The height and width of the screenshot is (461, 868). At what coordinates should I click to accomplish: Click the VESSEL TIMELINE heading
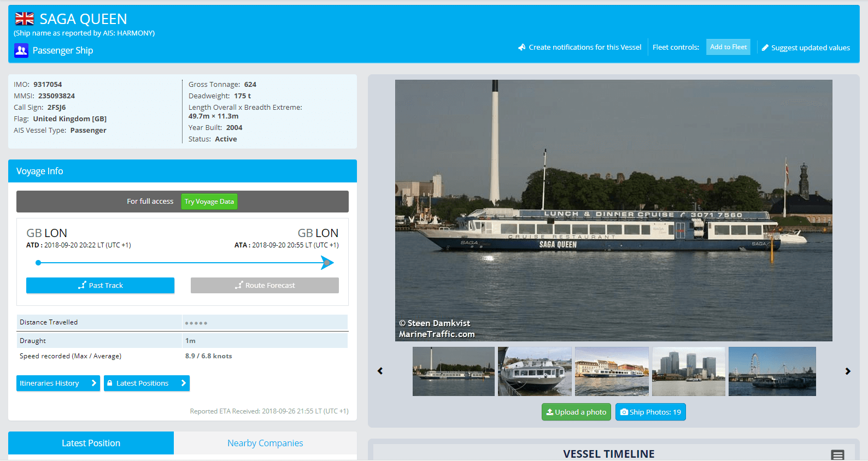click(x=609, y=454)
